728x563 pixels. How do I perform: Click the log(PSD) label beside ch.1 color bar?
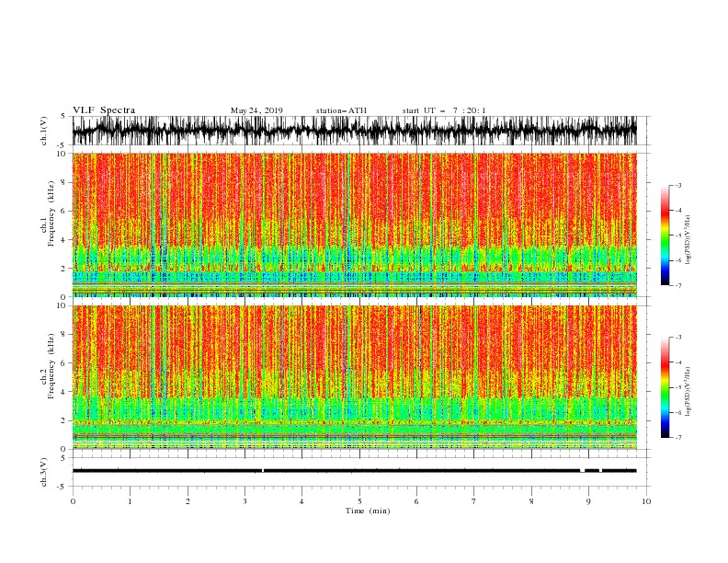(688, 240)
